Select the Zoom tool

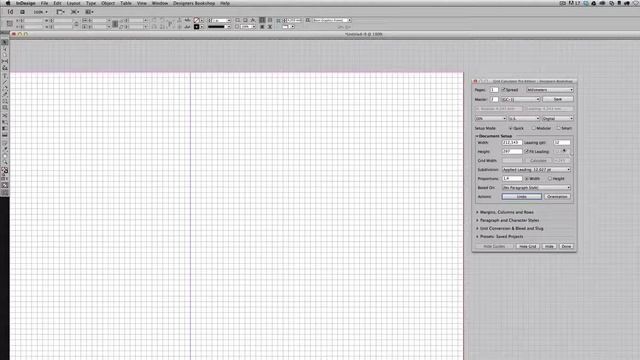coord(4,162)
